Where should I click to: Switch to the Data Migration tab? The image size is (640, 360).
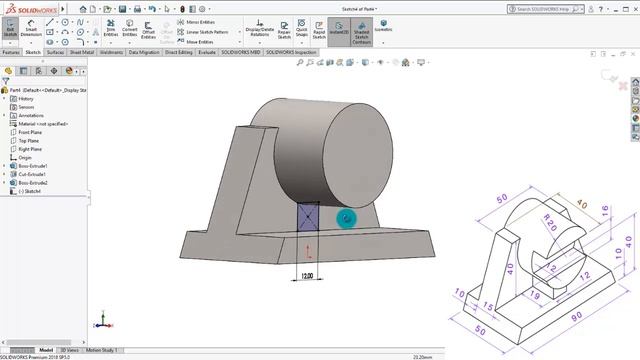pyautogui.click(x=144, y=52)
